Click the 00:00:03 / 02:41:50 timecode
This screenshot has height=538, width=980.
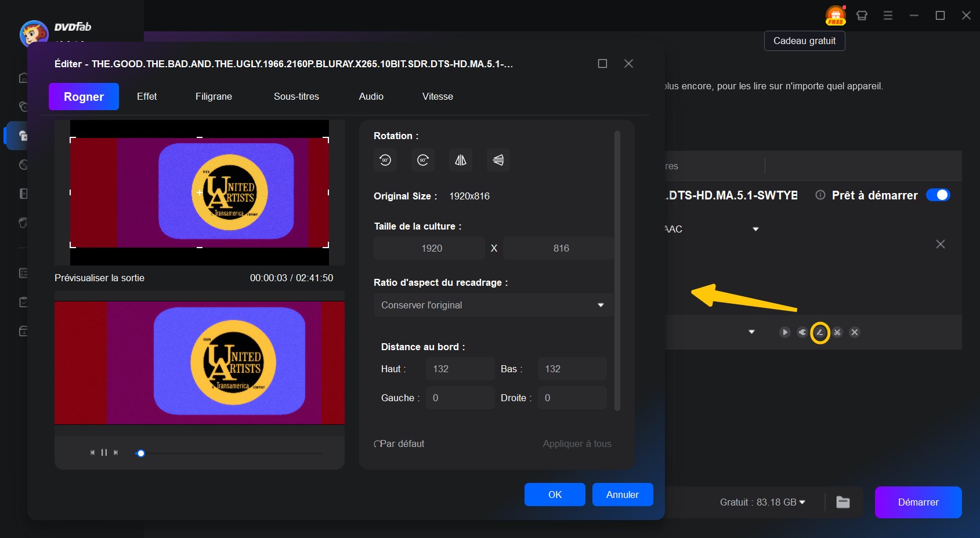[x=291, y=278]
